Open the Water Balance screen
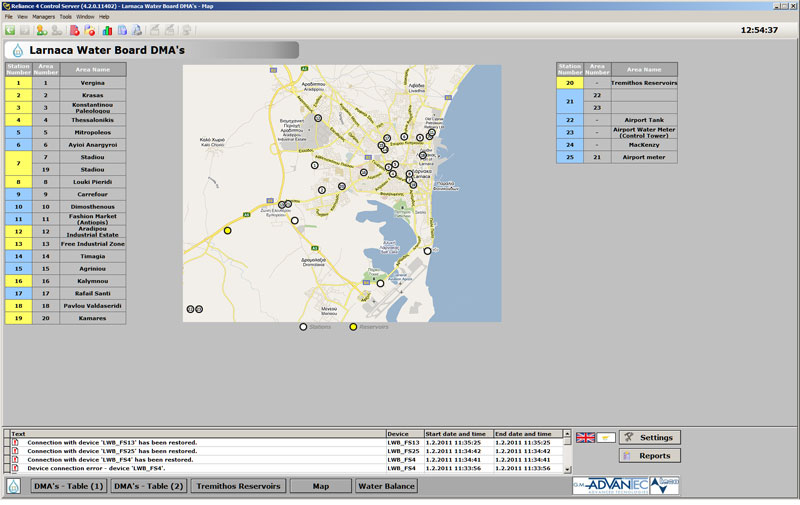 click(387, 486)
